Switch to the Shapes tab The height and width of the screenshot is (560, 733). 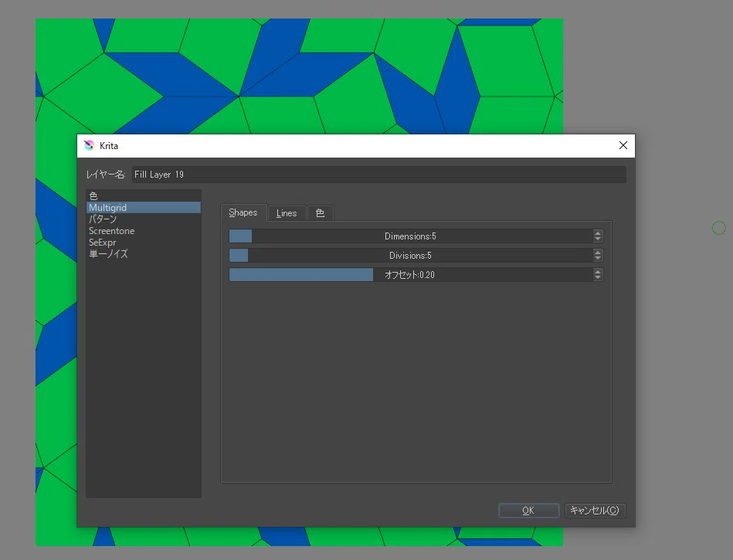[x=243, y=212]
